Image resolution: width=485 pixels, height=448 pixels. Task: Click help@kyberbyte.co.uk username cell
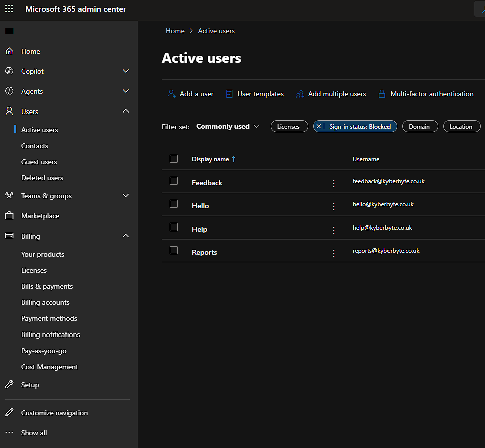(x=382, y=227)
